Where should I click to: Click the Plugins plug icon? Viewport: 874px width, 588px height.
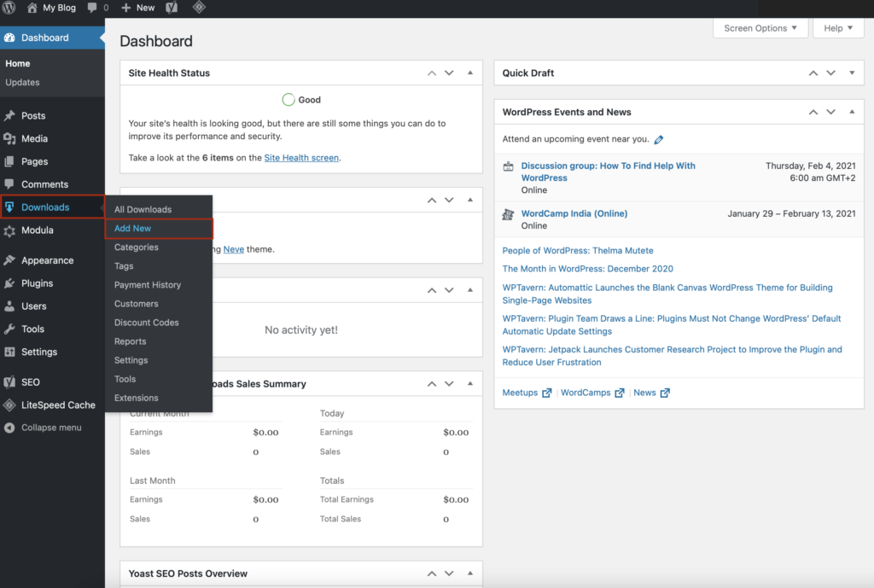tap(9, 283)
